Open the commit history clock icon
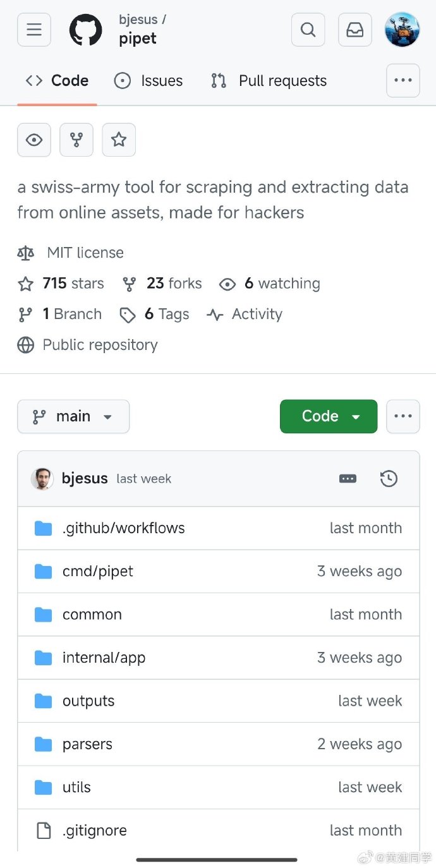 389,479
